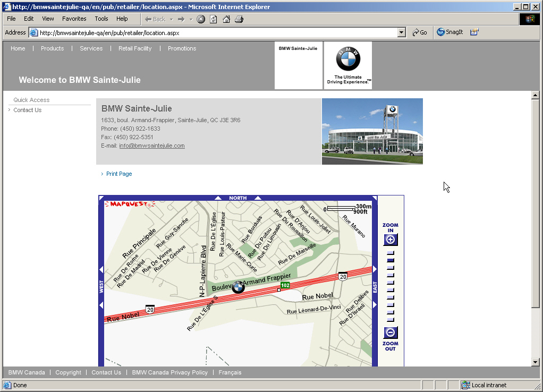Click the Print Page link

click(x=119, y=174)
